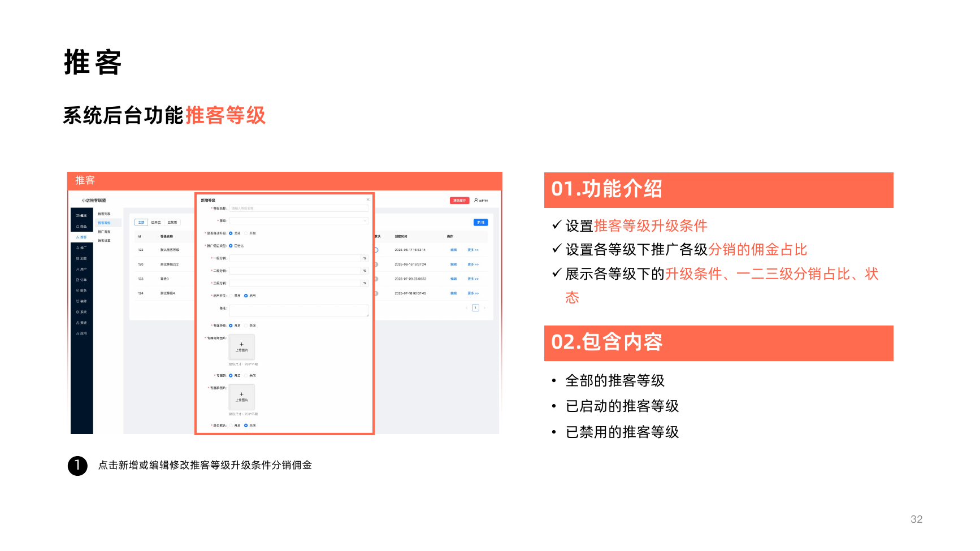Select 禁用 for 启用开关

pyautogui.click(x=235, y=296)
